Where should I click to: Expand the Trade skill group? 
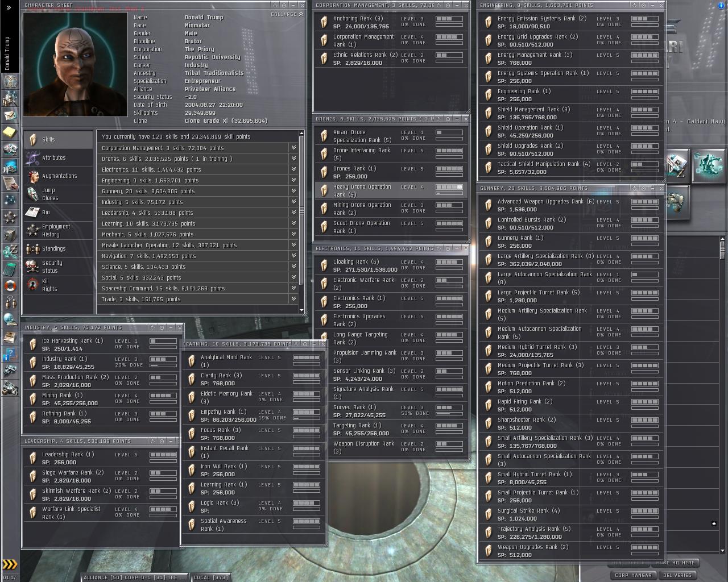(293, 299)
